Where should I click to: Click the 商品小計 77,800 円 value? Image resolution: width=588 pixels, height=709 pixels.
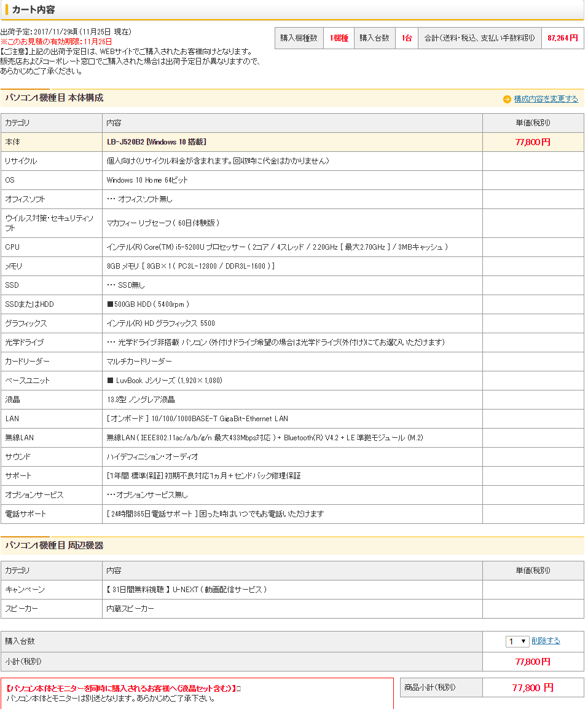(x=533, y=687)
